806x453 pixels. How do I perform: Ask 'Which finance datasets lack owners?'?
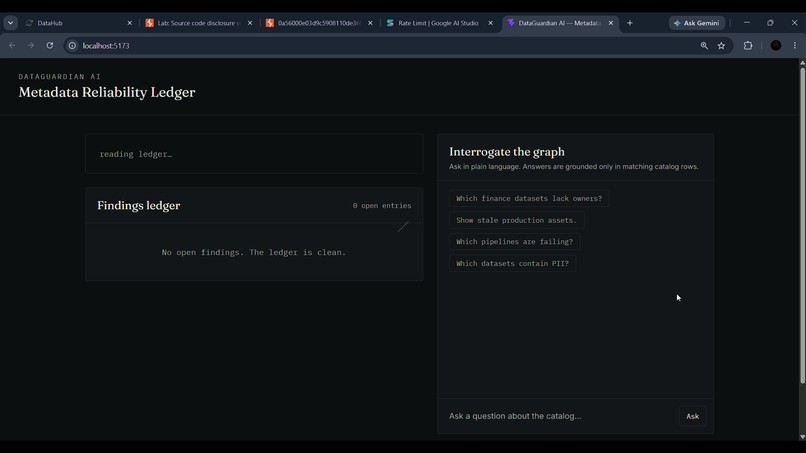pos(529,198)
